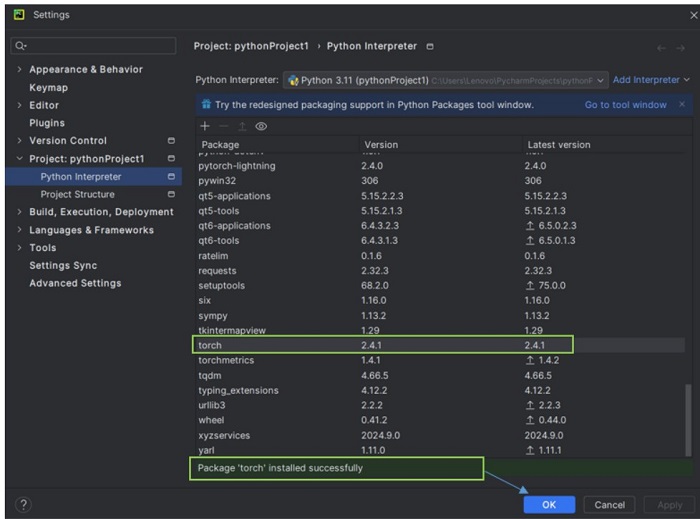Select Project Structure in the settings tree
Screen dimensions: 700x519
point(77,195)
